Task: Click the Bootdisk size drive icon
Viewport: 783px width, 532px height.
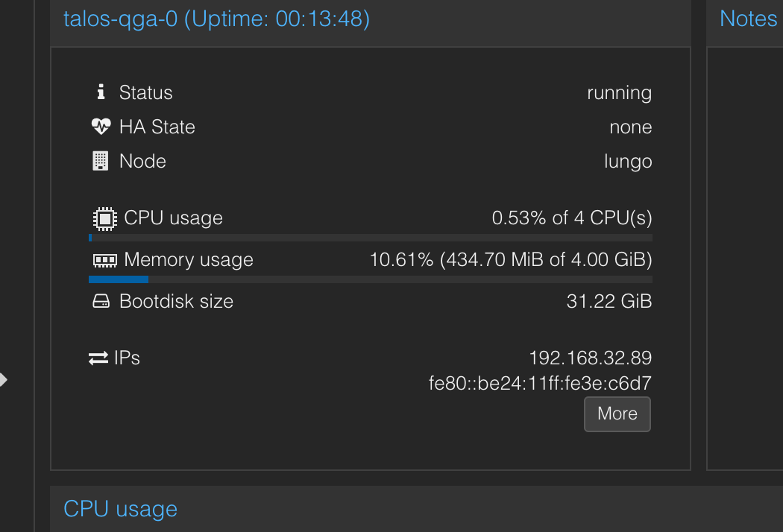Action: (101, 301)
